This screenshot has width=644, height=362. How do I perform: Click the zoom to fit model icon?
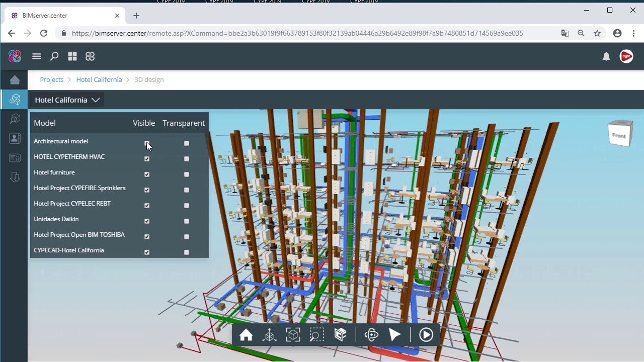293,334
